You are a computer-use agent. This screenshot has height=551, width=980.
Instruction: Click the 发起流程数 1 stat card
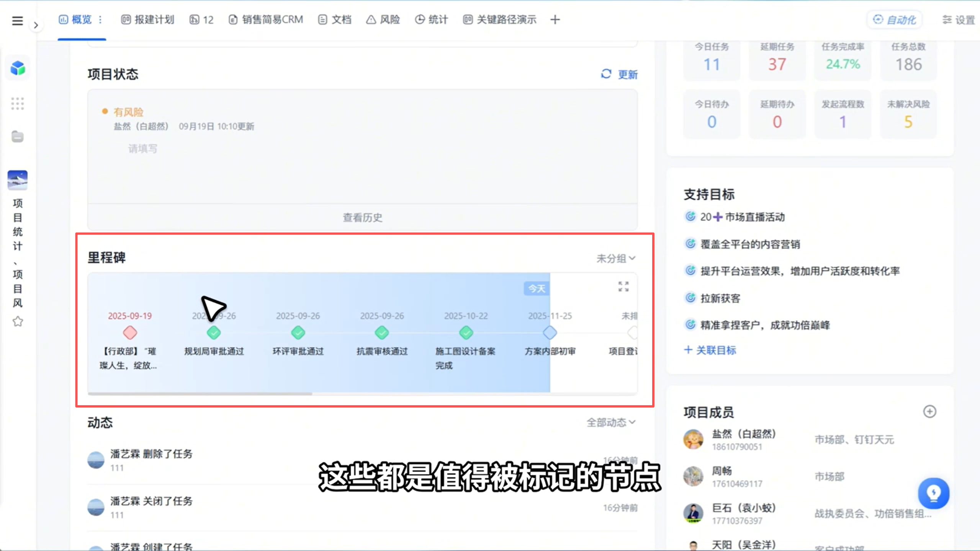pyautogui.click(x=843, y=114)
